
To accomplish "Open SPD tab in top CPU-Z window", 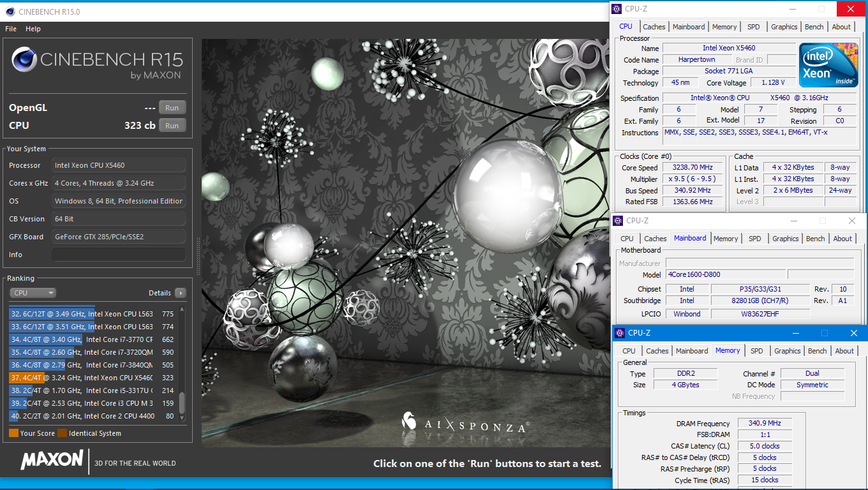I will tap(754, 27).
